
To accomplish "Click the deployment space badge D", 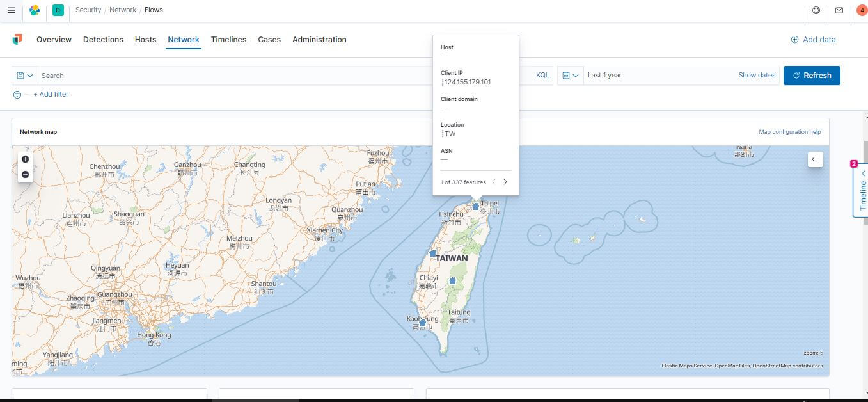I will click(58, 10).
